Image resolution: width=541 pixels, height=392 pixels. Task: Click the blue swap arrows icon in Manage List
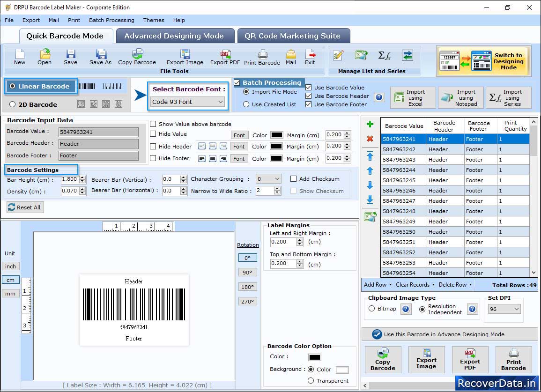[x=408, y=55]
